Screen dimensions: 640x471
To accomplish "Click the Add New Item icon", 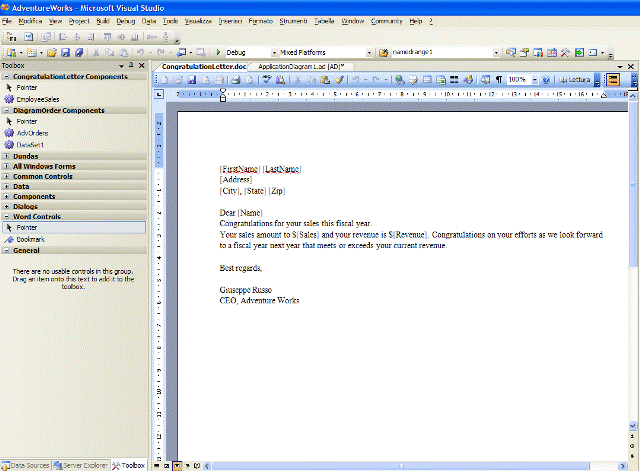I will click(x=31, y=52).
